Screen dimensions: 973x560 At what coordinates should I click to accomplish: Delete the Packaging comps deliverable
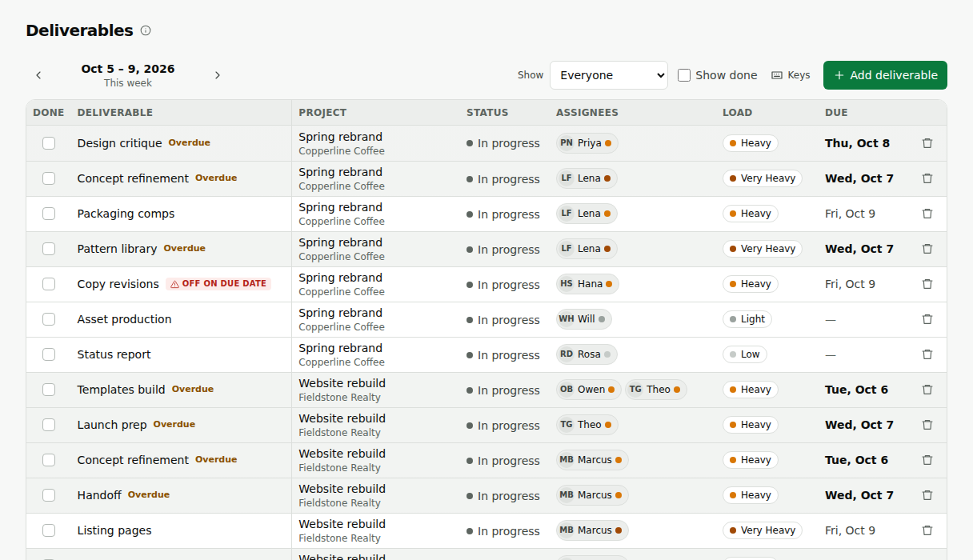(927, 214)
